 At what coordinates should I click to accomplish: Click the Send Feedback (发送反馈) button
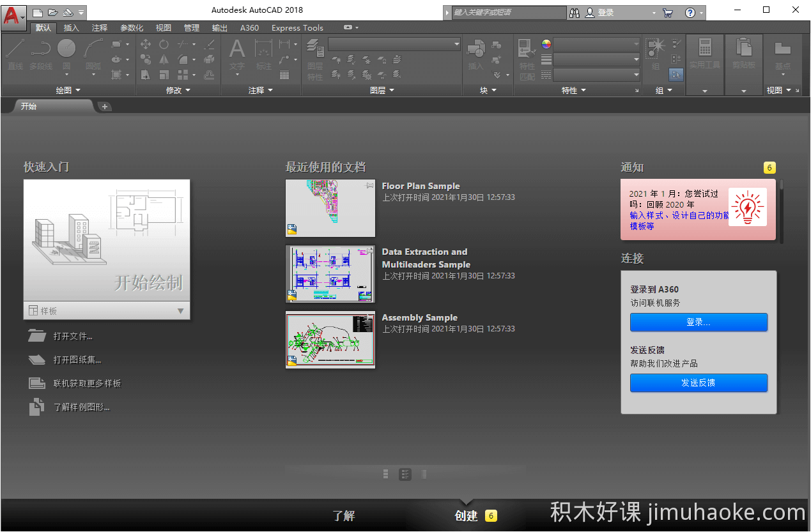(x=699, y=383)
